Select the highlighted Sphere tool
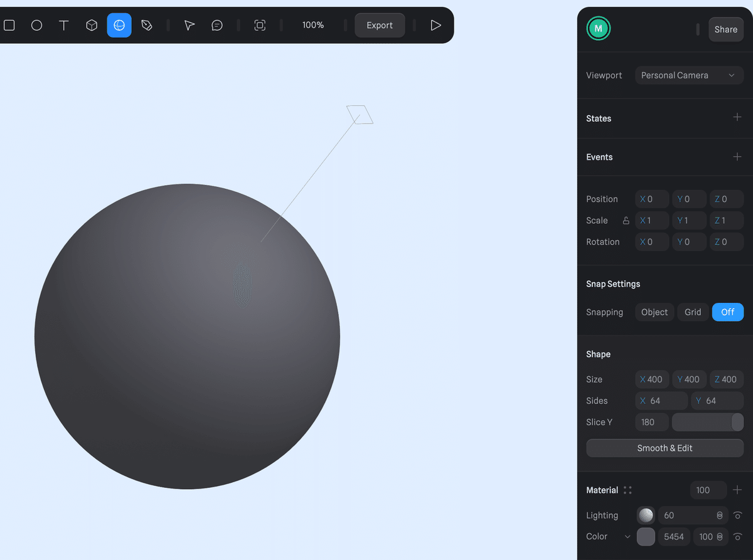Image resolution: width=753 pixels, height=560 pixels. [119, 25]
